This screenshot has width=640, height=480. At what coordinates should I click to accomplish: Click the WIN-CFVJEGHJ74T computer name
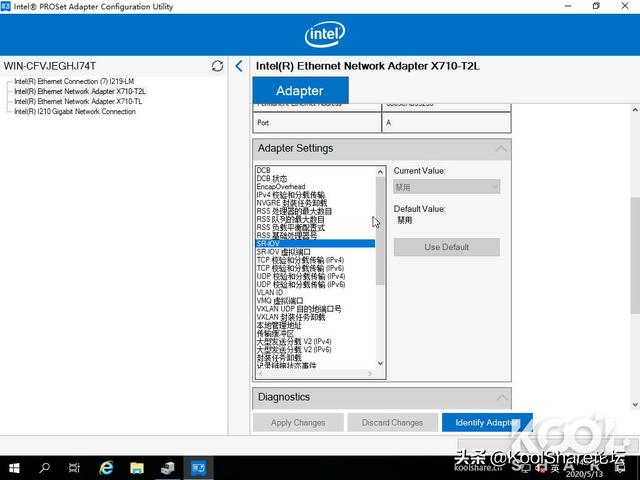point(50,66)
